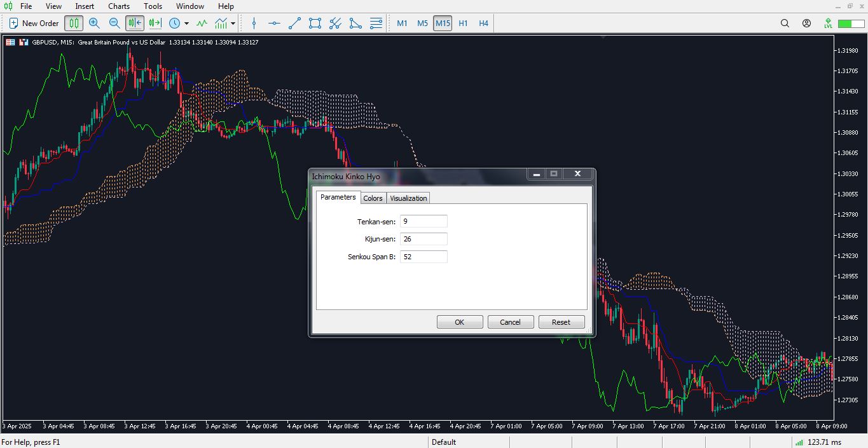The image size is (868, 448).
Task: Click the zoom out magnifier icon
Action: (x=114, y=24)
